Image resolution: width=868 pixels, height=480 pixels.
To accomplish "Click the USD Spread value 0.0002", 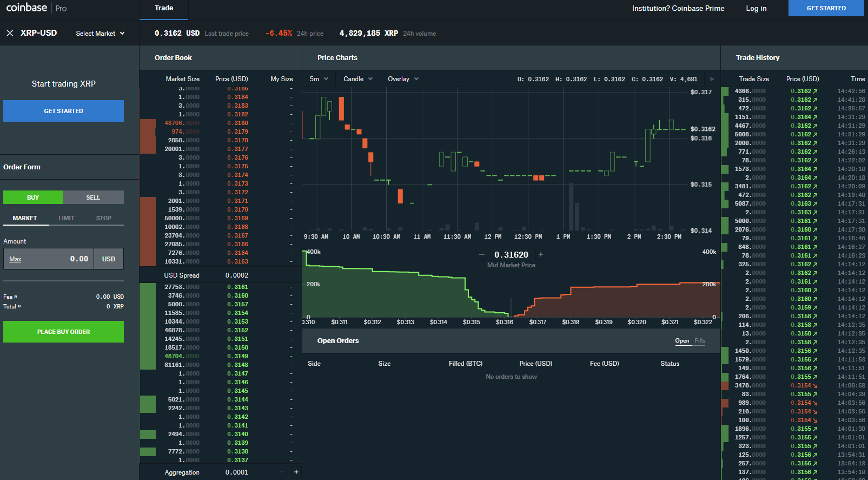I will coord(237,275).
